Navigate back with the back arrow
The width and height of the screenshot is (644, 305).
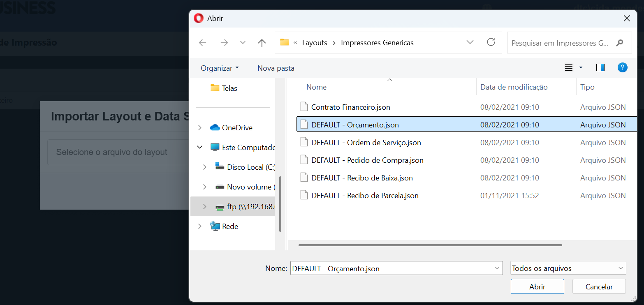point(202,42)
